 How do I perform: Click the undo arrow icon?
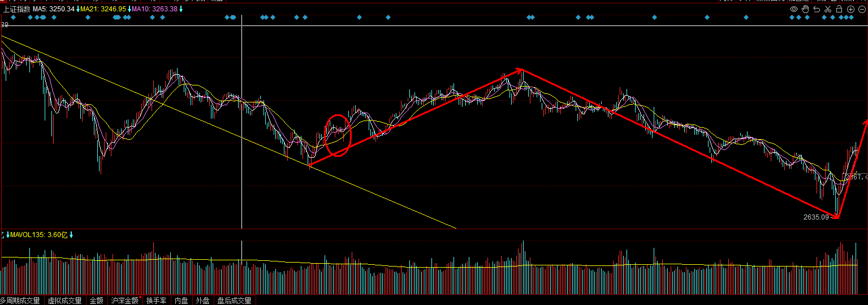click(817, 9)
